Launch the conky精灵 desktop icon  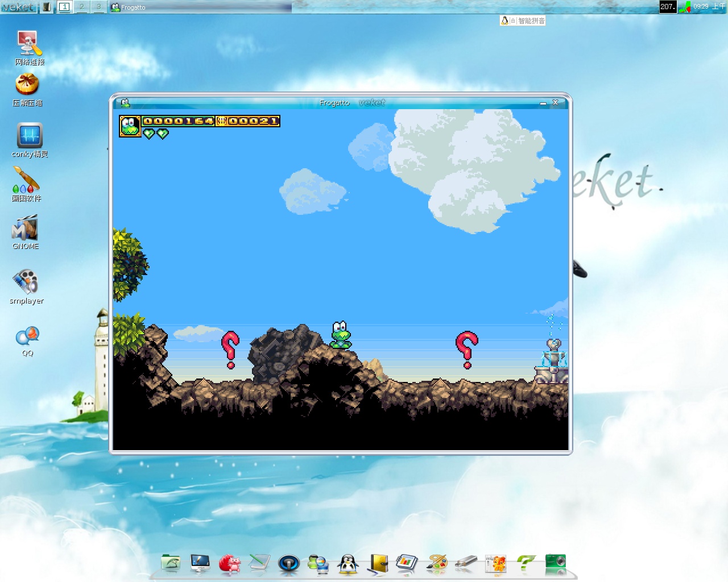(30, 140)
